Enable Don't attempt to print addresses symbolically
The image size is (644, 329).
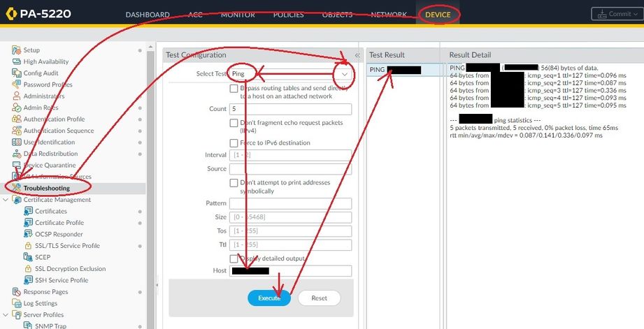pyautogui.click(x=234, y=183)
